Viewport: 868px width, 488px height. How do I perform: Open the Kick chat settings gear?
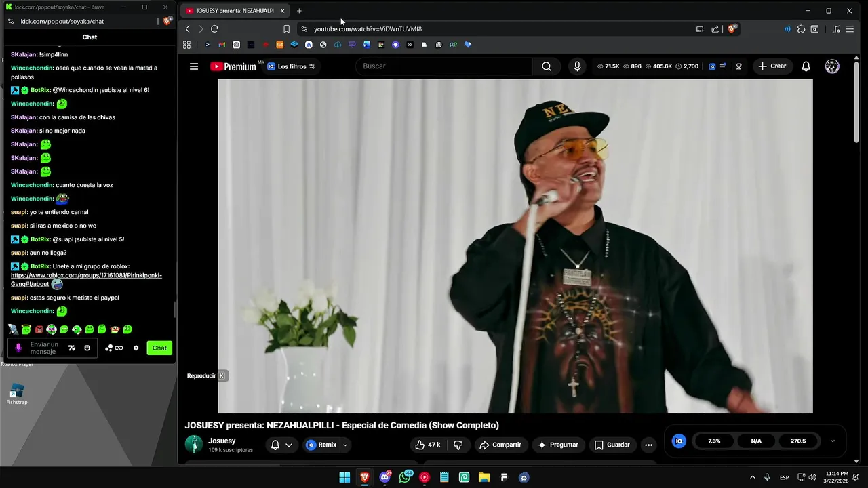[136, 348]
